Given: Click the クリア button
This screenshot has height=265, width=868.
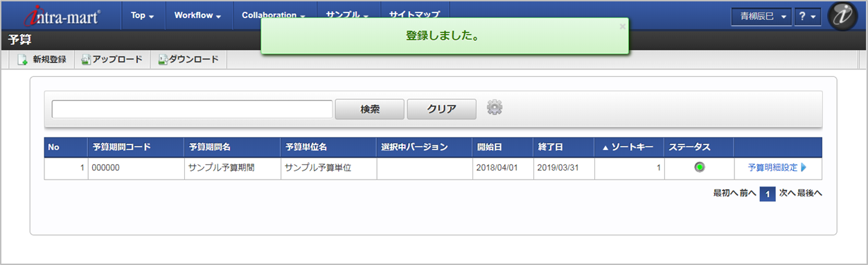Looking at the screenshot, I should click(442, 110).
